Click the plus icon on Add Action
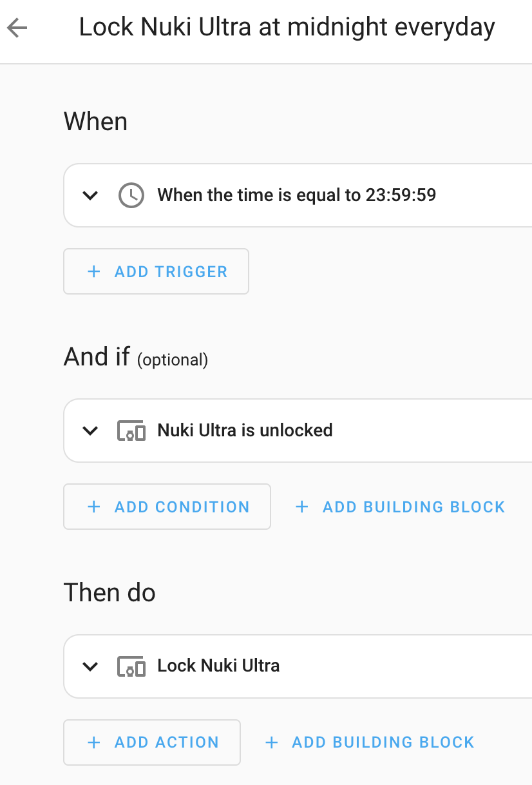Image resolution: width=532 pixels, height=785 pixels. [94, 742]
